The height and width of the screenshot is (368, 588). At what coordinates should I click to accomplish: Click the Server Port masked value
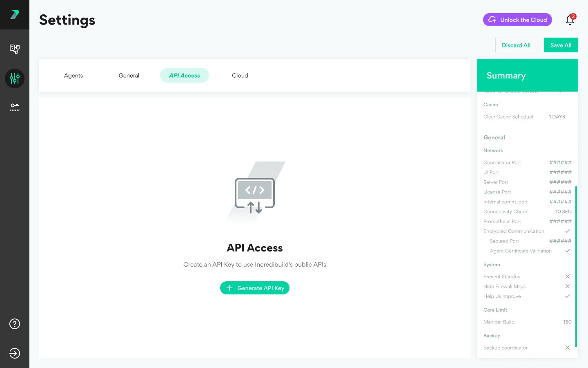(560, 182)
